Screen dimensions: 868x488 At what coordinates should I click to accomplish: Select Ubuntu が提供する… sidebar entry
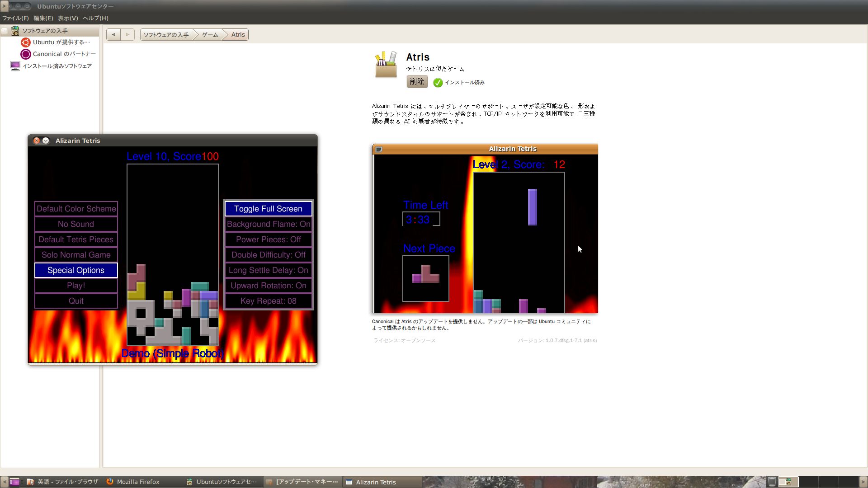click(61, 42)
